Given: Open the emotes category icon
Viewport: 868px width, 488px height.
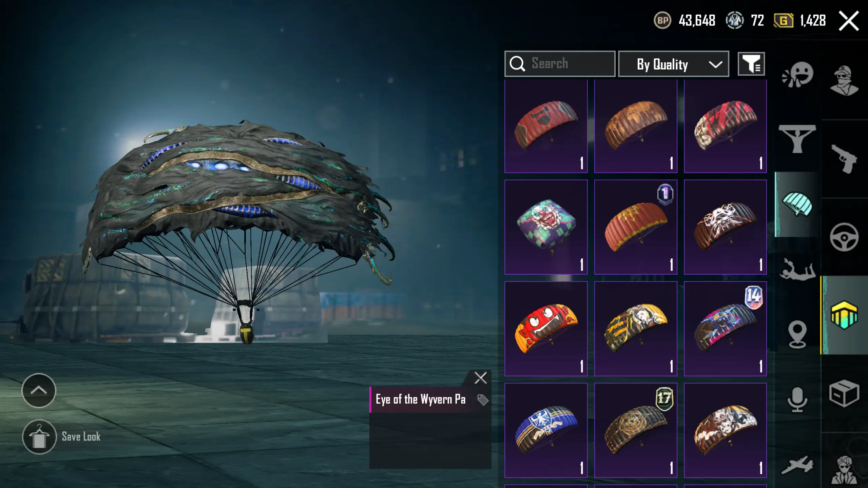Looking at the screenshot, I should 797,74.
